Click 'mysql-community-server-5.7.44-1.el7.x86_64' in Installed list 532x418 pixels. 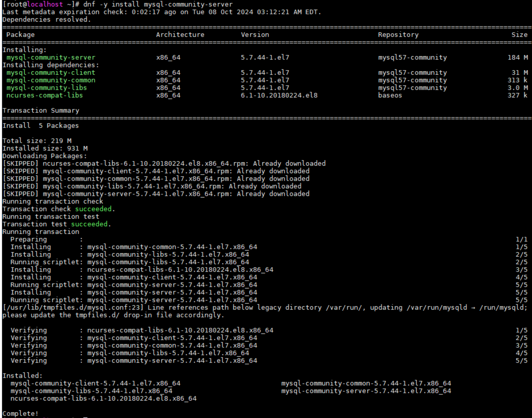[366, 391]
